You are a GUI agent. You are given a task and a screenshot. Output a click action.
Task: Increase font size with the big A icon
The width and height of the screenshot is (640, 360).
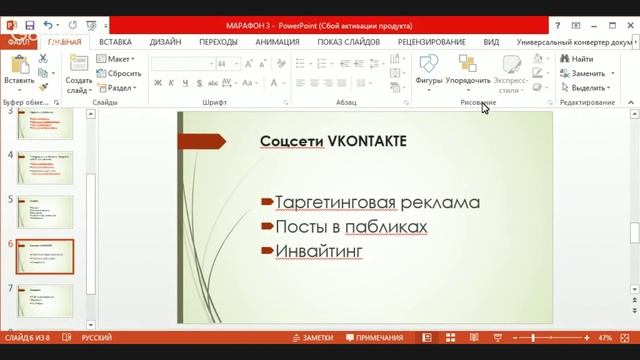pyautogui.click(x=248, y=64)
